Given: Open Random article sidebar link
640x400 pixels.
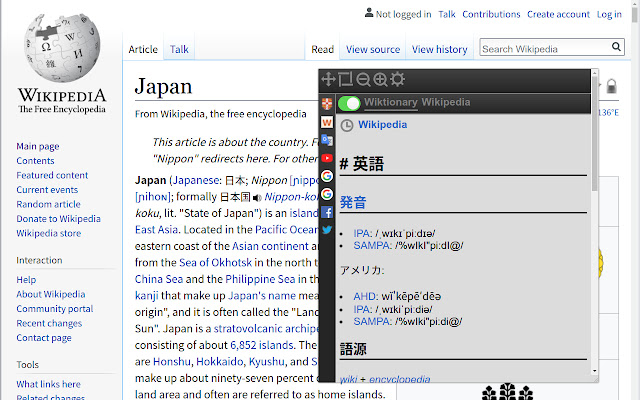Looking at the screenshot, I should click(49, 204).
